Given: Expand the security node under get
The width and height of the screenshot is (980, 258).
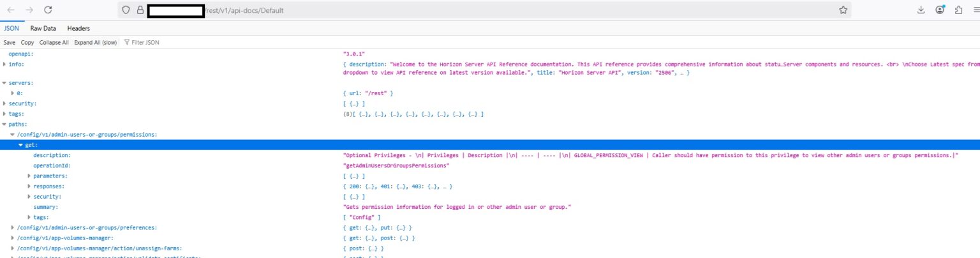Looking at the screenshot, I should [29, 197].
